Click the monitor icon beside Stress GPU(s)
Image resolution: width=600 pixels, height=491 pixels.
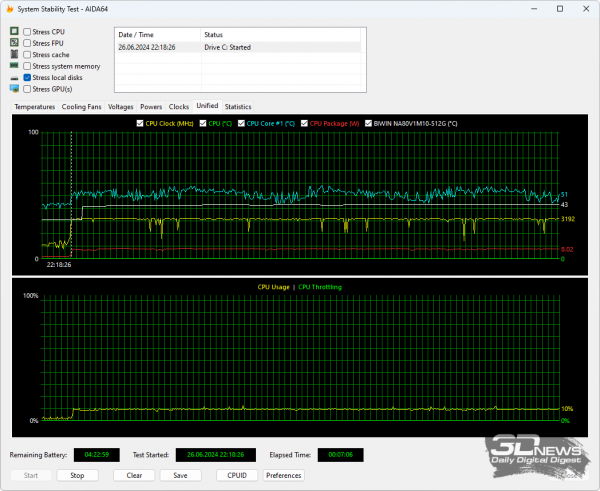(x=14, y=88)
